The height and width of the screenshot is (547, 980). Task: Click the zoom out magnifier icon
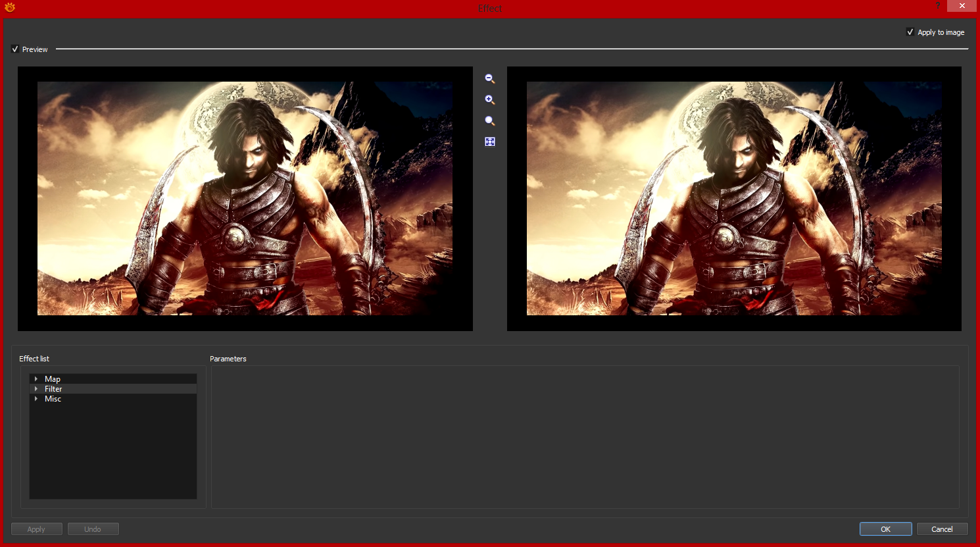(x=490, y=79)
